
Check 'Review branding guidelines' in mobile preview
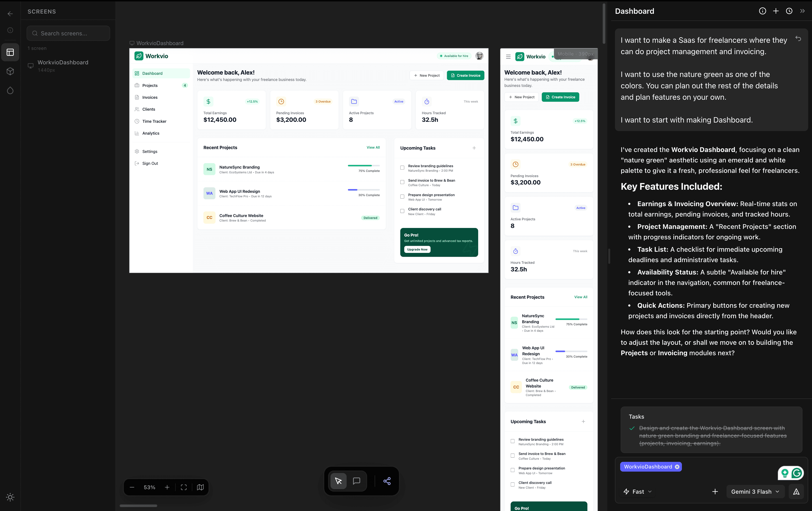(x=513, y=441)
